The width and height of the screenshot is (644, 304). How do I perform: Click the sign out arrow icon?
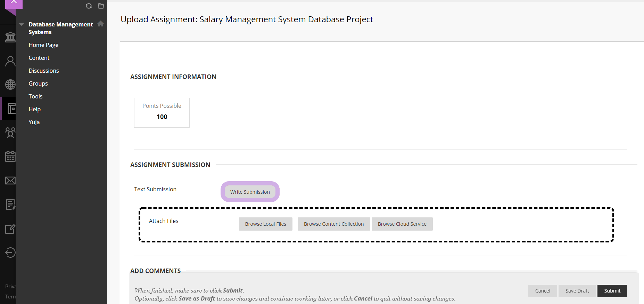[10, 253]
